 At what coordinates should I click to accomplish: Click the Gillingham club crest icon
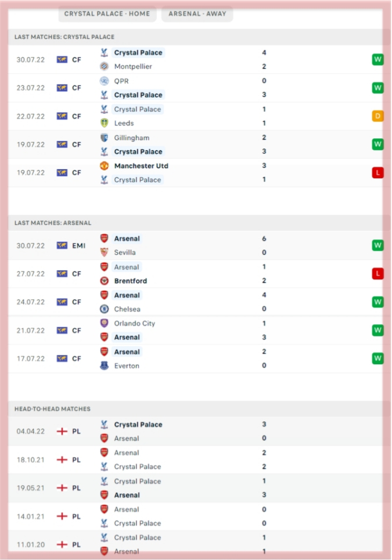coord(105,138)
